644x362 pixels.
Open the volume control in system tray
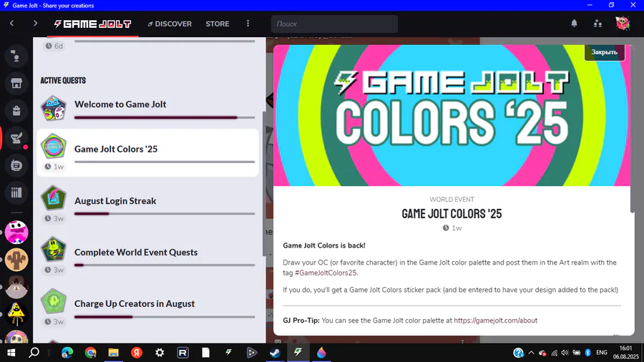pos(565,353)
